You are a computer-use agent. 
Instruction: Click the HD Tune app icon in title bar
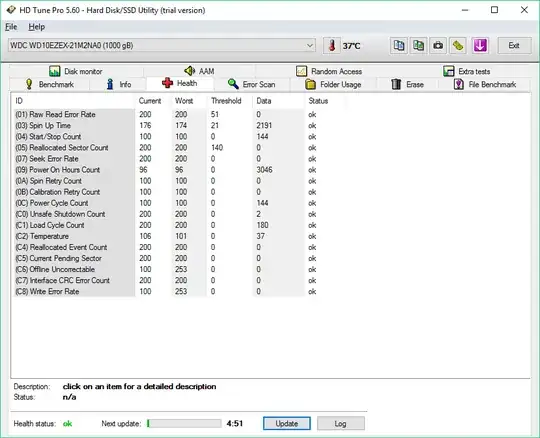point(11,10)
